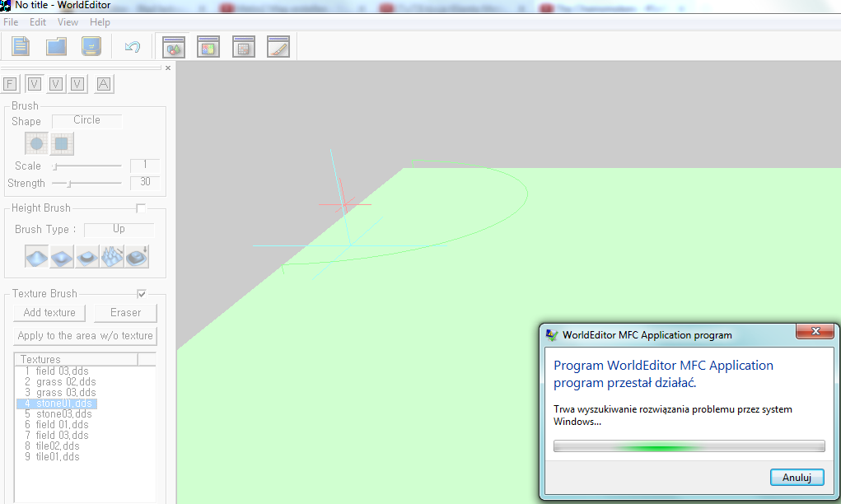841x504 pixels.
Task: Select the lower terrain height brush
Action: click(x=62, y=256)
